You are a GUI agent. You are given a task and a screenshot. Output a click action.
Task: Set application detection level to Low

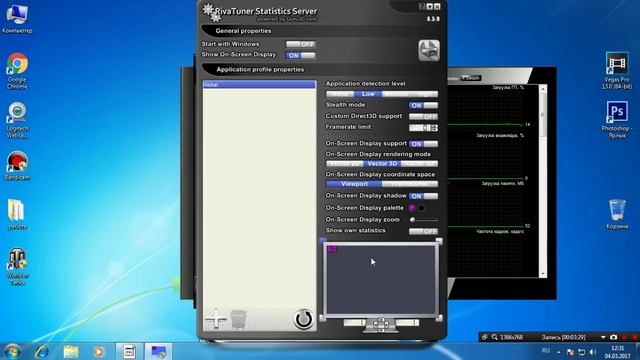click(368, 94)
